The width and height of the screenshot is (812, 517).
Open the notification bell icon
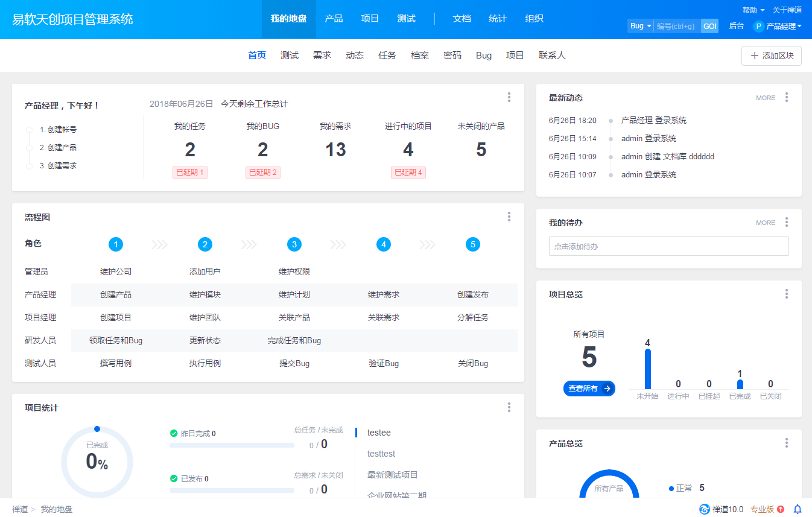[x=798, y=509]
